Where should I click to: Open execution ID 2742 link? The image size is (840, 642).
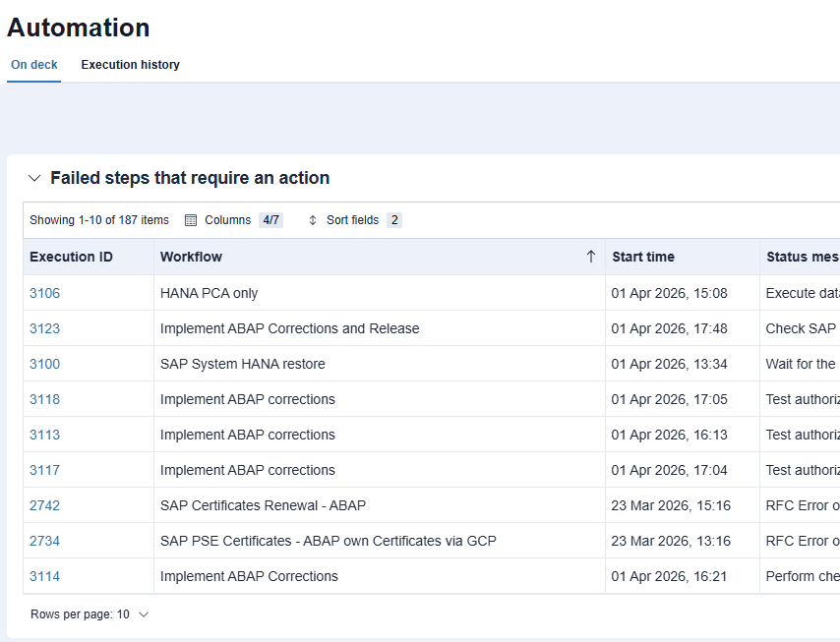click(44, 505)
